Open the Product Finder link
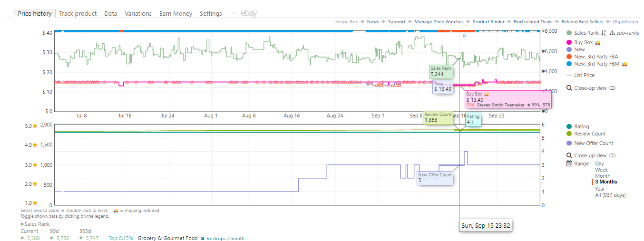 coord(489,21)
